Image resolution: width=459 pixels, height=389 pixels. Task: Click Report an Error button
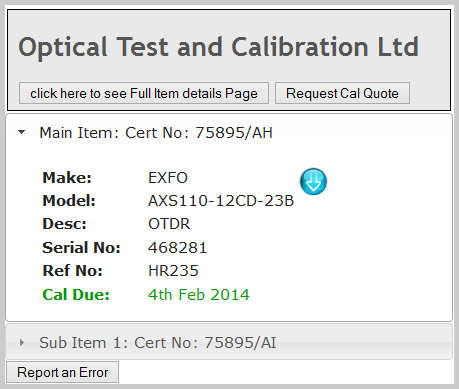pos(62,372)
